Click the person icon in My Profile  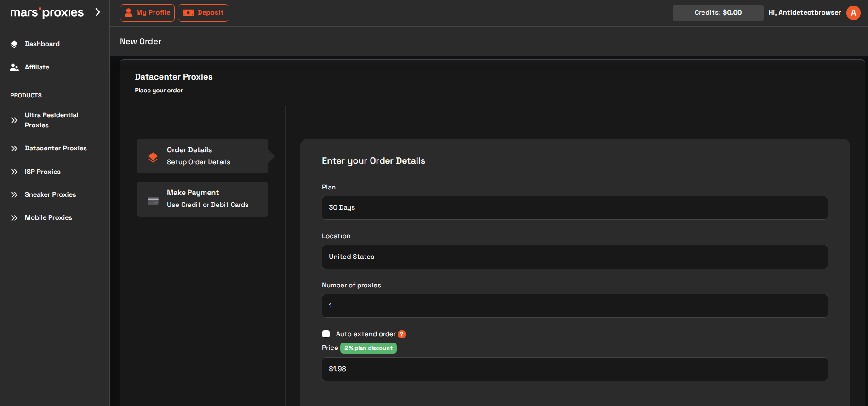click(129, 13)
